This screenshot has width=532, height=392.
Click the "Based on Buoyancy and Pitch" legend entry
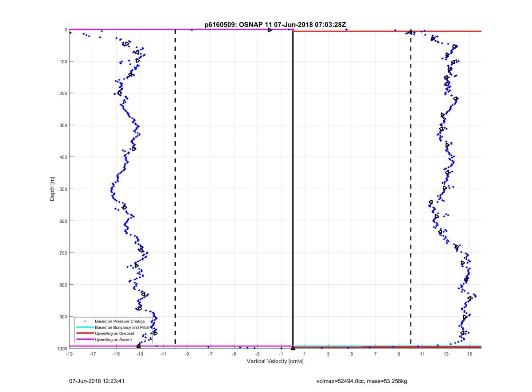coord(122,327)
